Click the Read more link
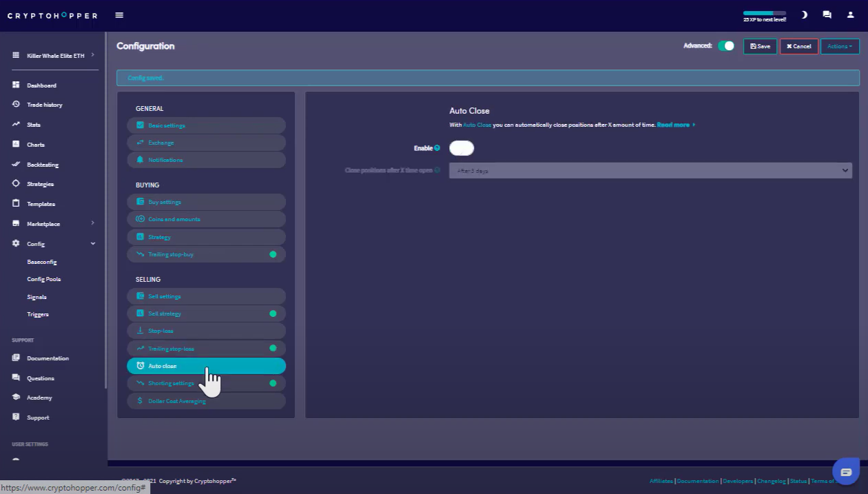The width and height of the screenshot is (868, 494). [675, 125]
